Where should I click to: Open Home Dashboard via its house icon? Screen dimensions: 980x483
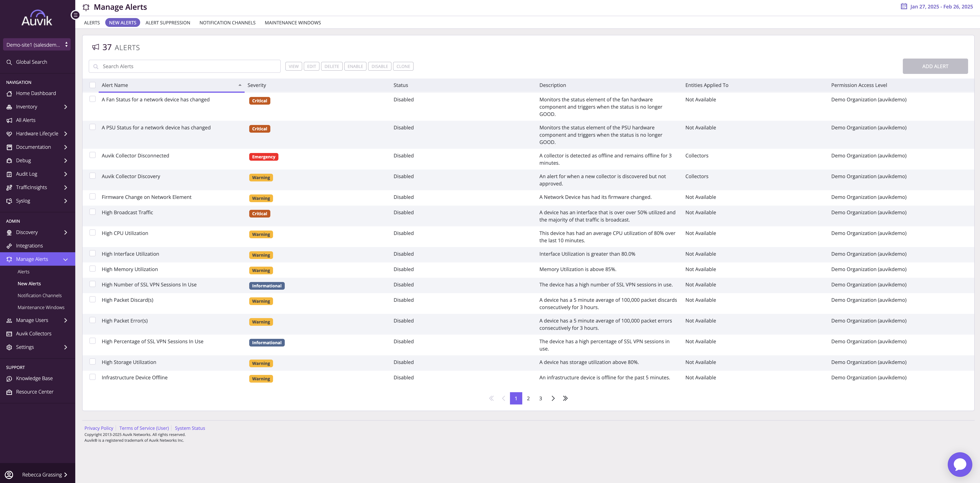[x=9, y=93]
